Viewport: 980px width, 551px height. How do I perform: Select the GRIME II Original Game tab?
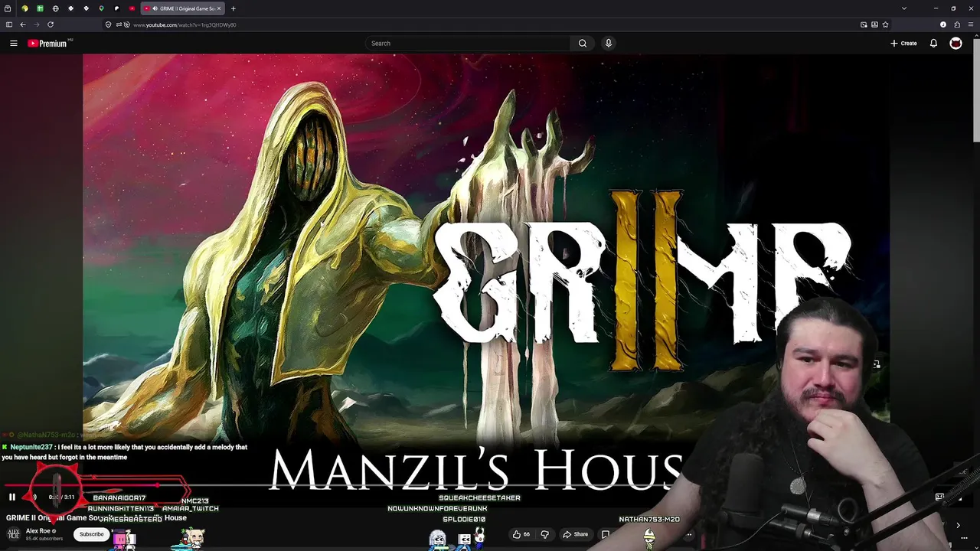click(x=182, y=8)
